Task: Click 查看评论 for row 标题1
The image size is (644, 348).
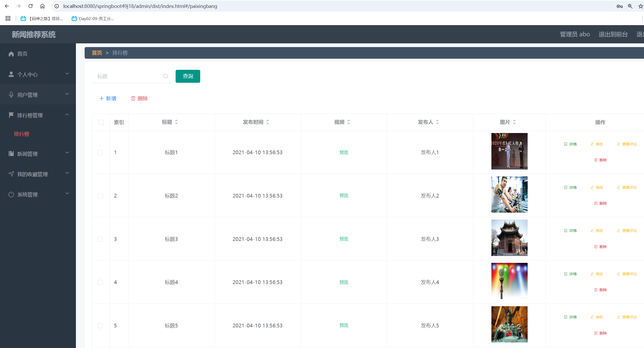Action: (x=627, y=144)
